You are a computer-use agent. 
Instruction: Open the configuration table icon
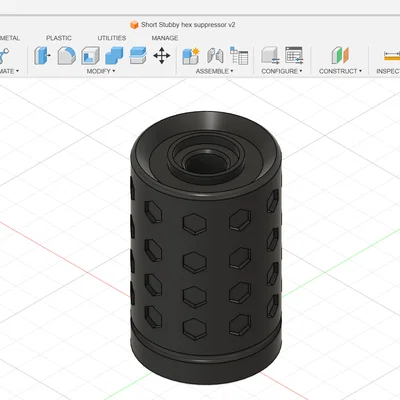click(x=294, y=55)
